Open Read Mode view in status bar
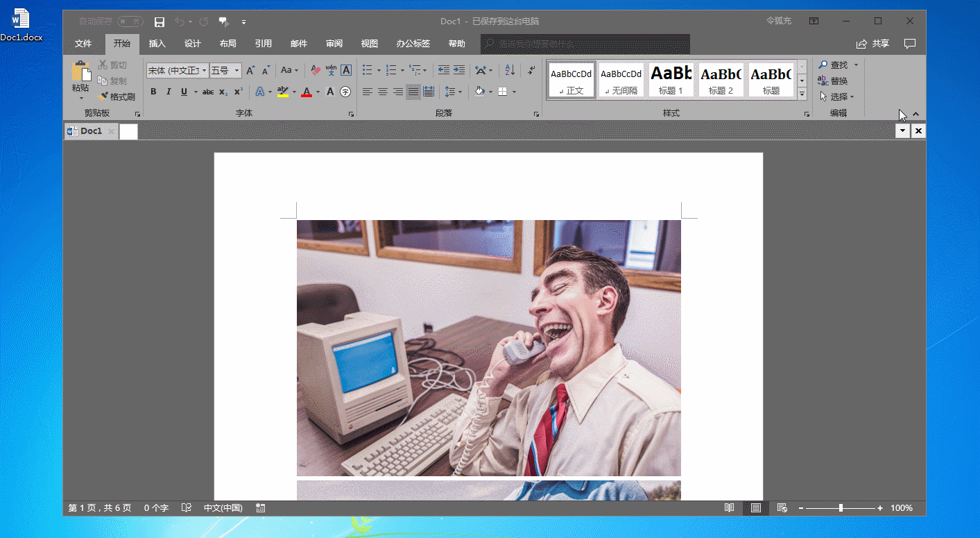Screen dimensions: 980x538 pyautogui.click(x=729, y=508)
